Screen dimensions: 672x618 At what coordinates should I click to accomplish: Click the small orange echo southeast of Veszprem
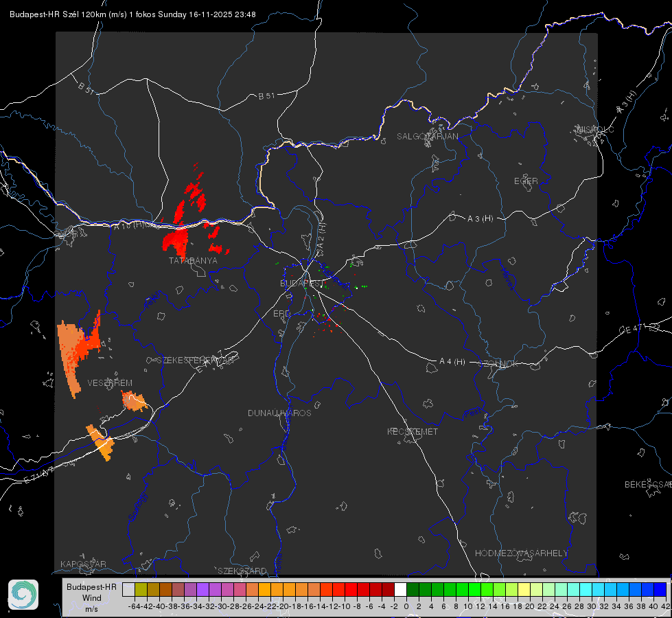pyautogui.click(x=134, y=401)
